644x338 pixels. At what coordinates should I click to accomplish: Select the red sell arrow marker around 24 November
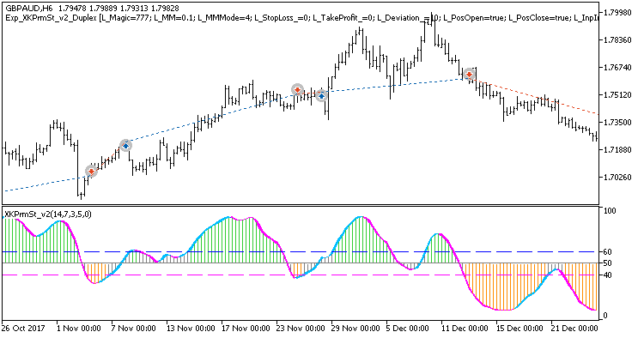pyautogui.click(x=297, y=89)
